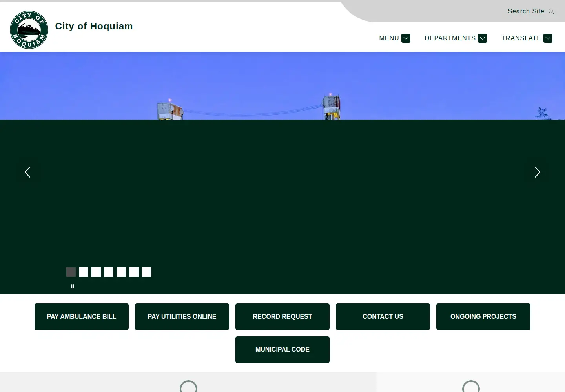Image resolution: width=565 pixels, height=392 pixels.
Task: Open the Contact Us button
Action: tap(383, 317)
